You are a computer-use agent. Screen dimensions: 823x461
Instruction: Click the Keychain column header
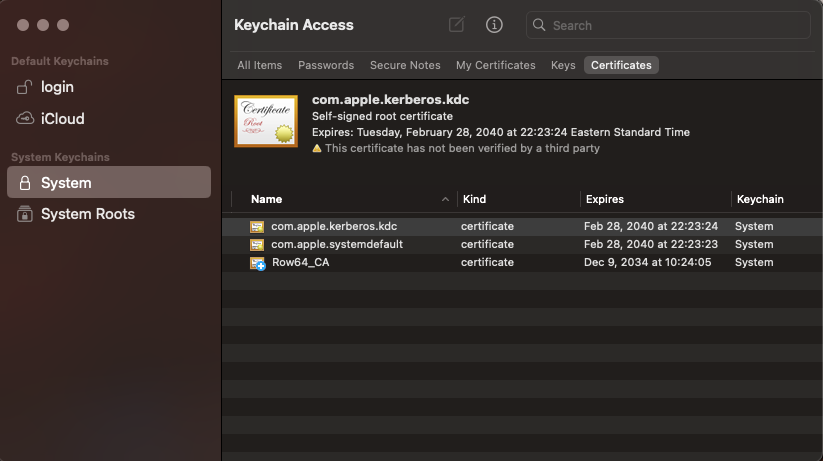760,199
